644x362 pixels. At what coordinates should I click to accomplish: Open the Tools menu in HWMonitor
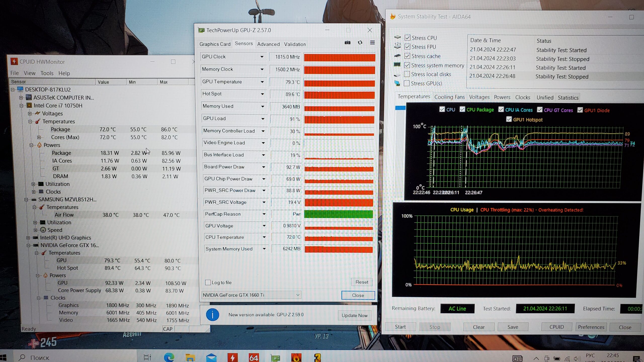(47, 73)
